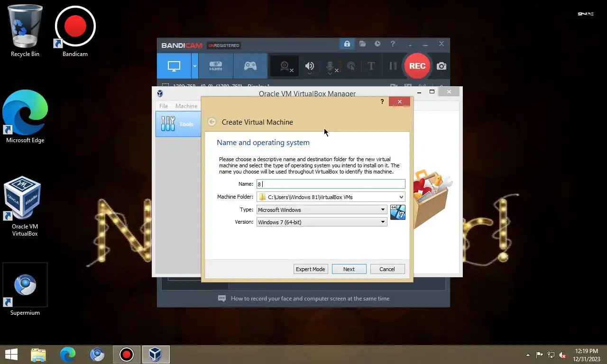Toggle Bandicam microphone input
Viewport: 607px width, 364px height.
[x=331, y=66]
